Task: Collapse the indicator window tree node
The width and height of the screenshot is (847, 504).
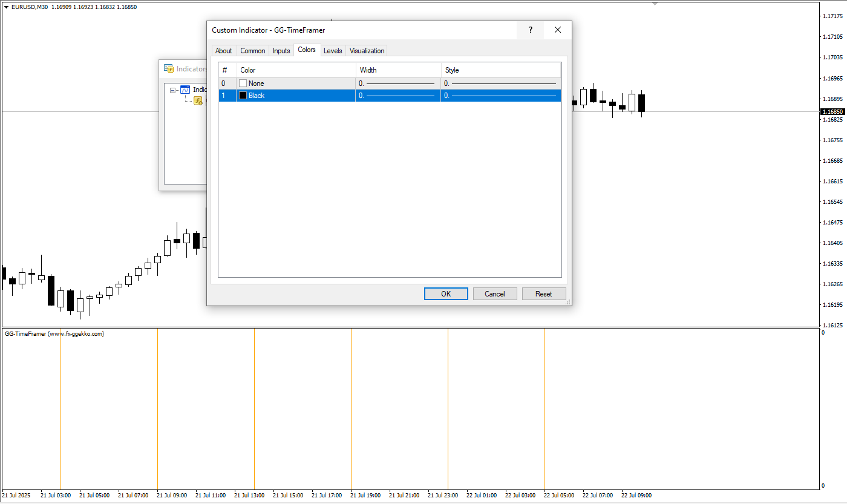Action: click(173, 90)
